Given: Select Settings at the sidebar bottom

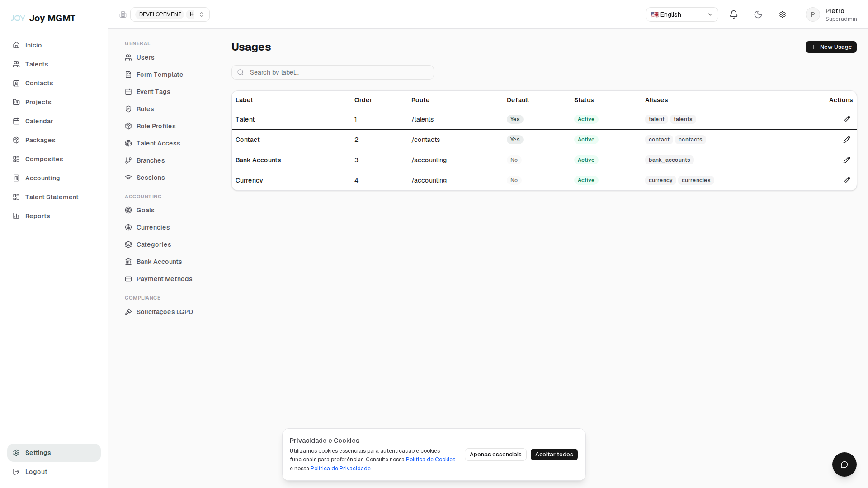Looking at the screenshot, I should click(x=54, y=453).
